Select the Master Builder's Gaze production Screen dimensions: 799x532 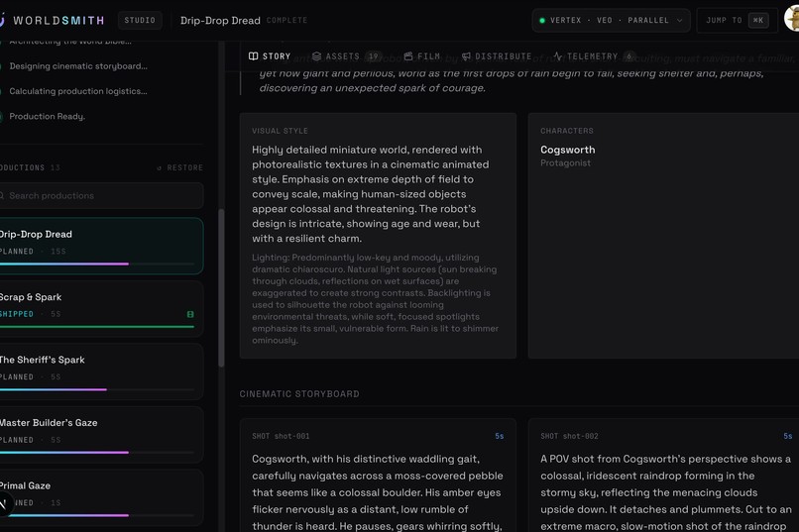101,434
